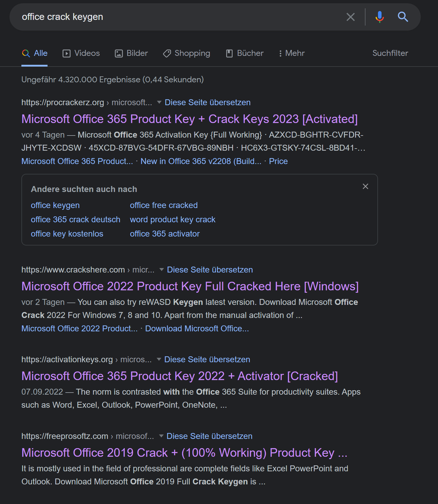Select the Alle tab
438x504 pixels.
click(x=34, y=53)
